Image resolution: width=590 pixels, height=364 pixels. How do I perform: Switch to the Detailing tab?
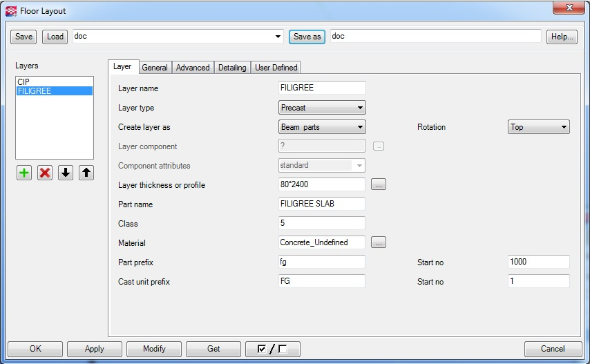[232, 68]
